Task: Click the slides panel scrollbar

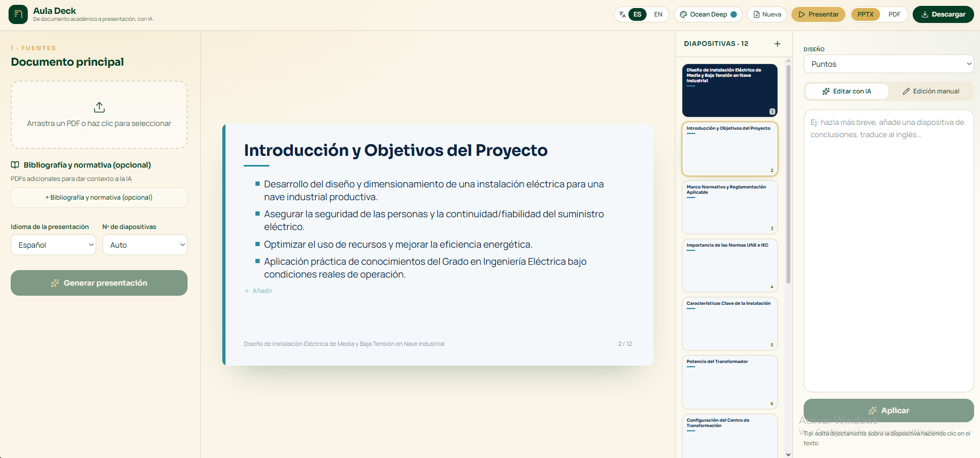Action: (788, 173)
